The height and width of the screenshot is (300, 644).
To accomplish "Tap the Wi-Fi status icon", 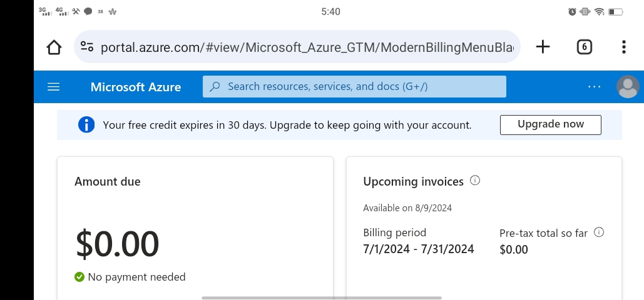I will coord(599,11).
